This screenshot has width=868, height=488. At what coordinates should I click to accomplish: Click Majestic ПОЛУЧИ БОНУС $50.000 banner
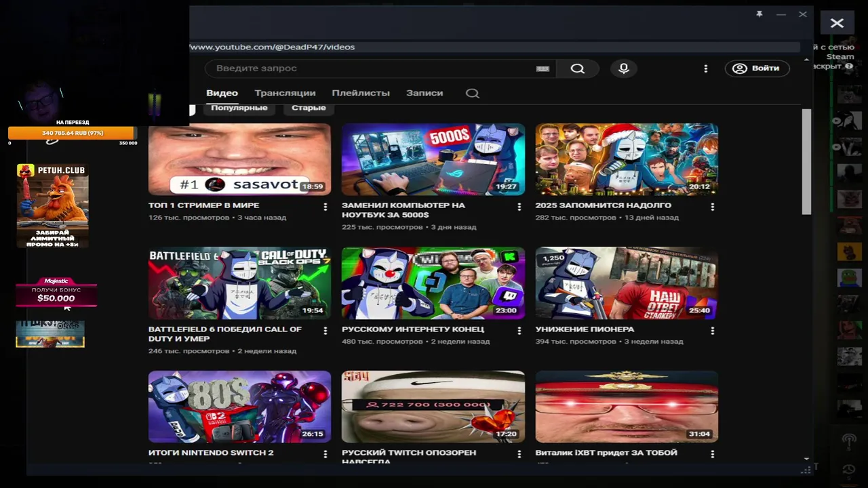click(56, 292)
